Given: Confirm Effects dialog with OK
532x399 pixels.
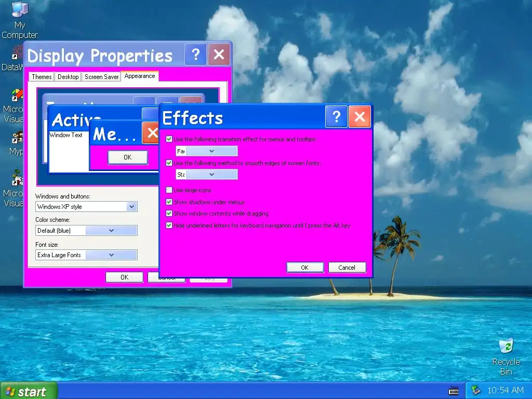Looking at the screenshot, I should coord(305,268).
